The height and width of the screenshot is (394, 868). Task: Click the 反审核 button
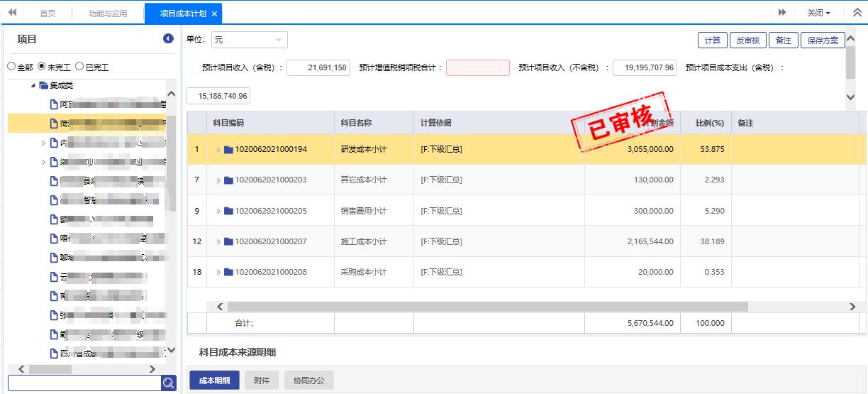click(747, 40)
